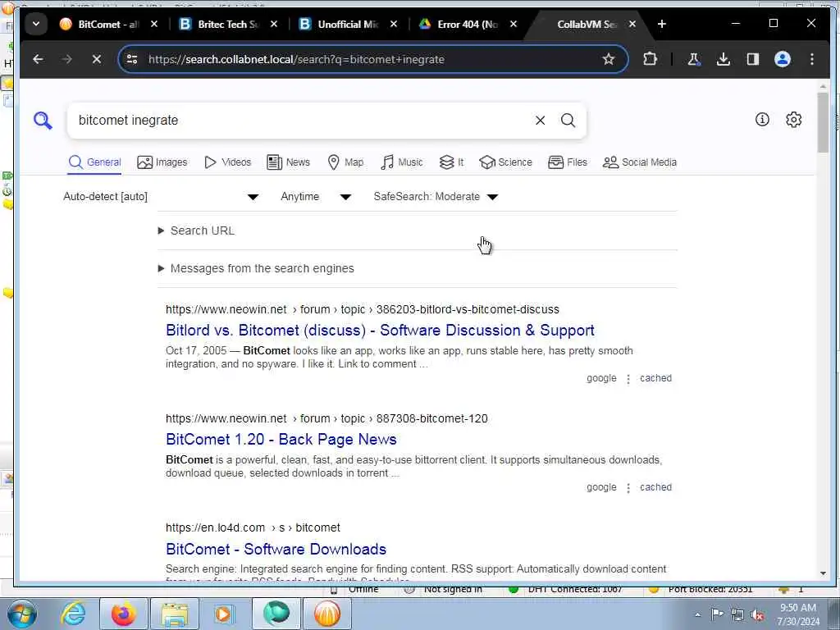This screenshot has width=840, height=630.
Task: Click the search text field
Action: click(x=303, y=121)
